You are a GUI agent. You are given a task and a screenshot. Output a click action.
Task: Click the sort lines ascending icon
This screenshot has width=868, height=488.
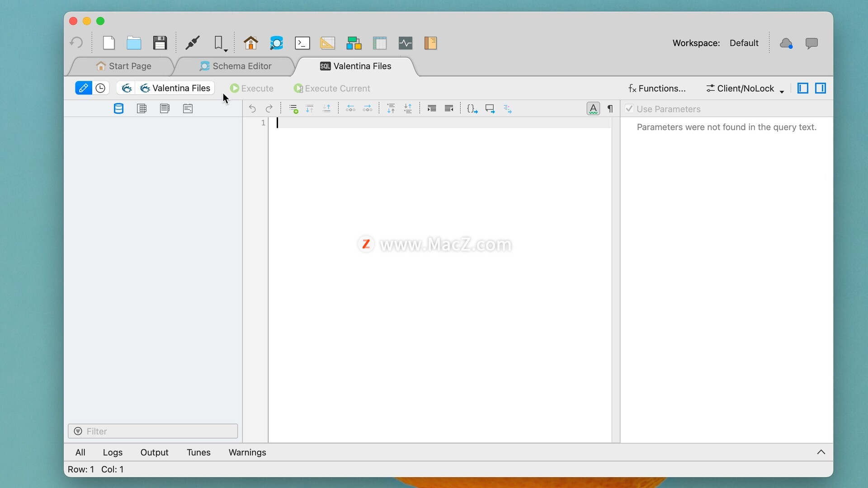[x=391, y=108]
